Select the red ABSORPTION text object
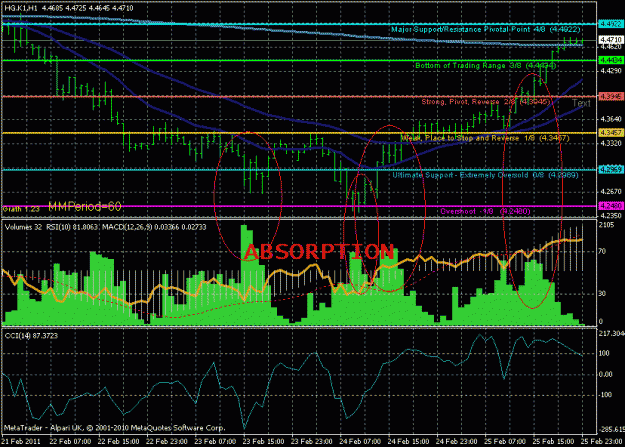625x447 pixels. coord(319,252)
